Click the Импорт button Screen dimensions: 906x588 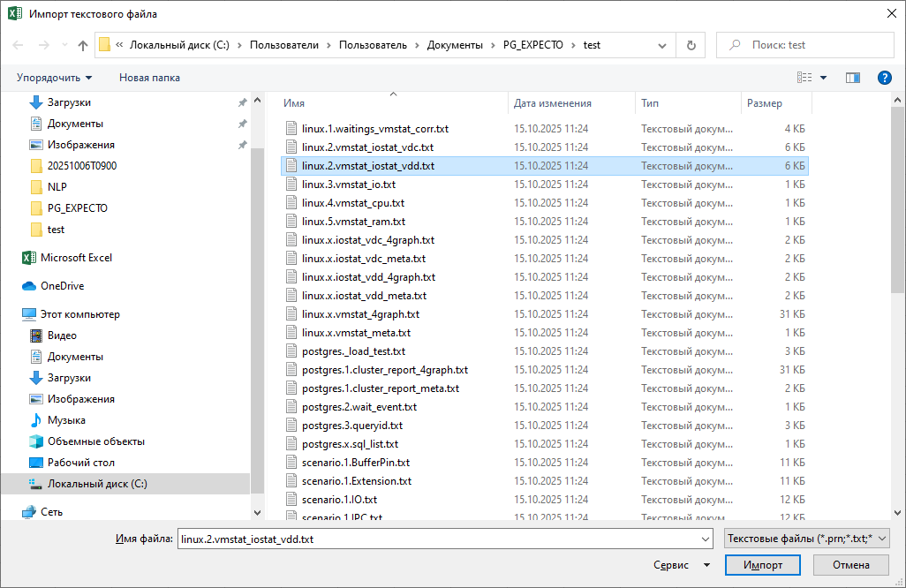click(x=763, y=565)
